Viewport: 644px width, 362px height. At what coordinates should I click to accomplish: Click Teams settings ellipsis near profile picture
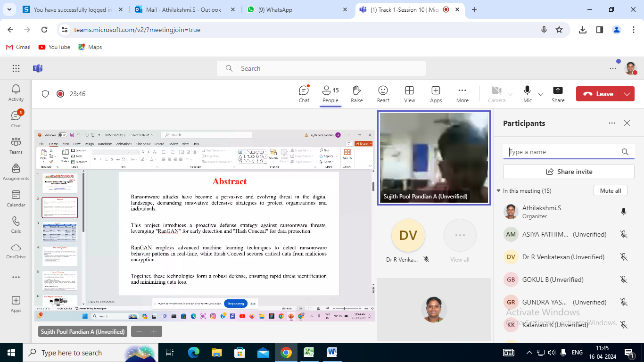click(613, 68)
